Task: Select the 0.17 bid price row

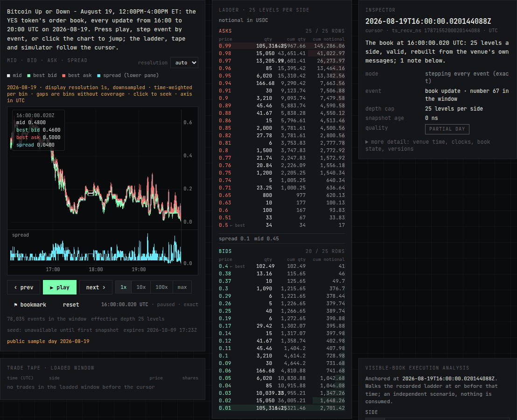Action: [281, 326]
